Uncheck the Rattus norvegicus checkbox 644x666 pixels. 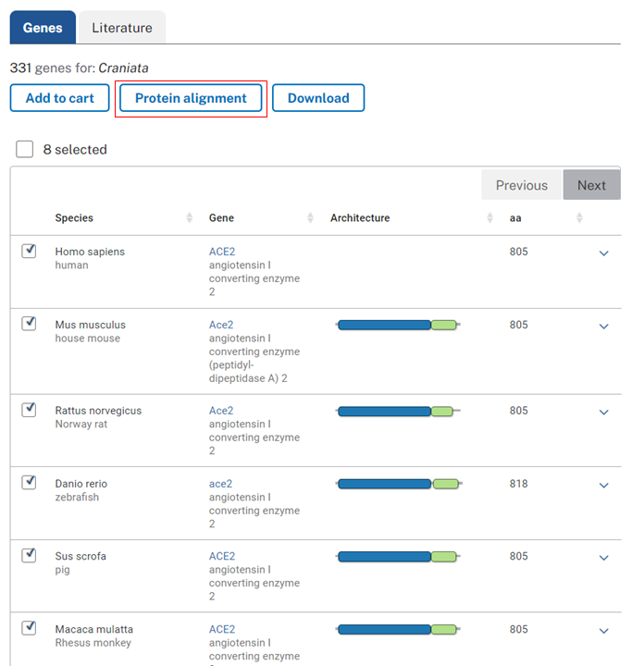tap(29, 410)
